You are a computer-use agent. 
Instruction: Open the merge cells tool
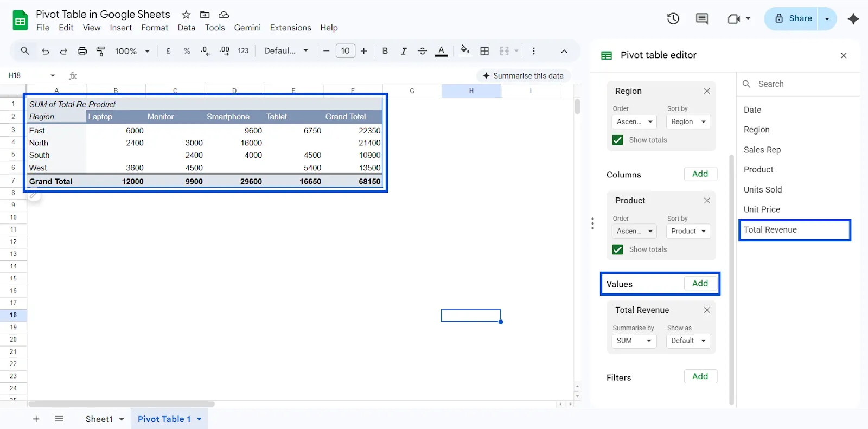click(x=505, y=51)
